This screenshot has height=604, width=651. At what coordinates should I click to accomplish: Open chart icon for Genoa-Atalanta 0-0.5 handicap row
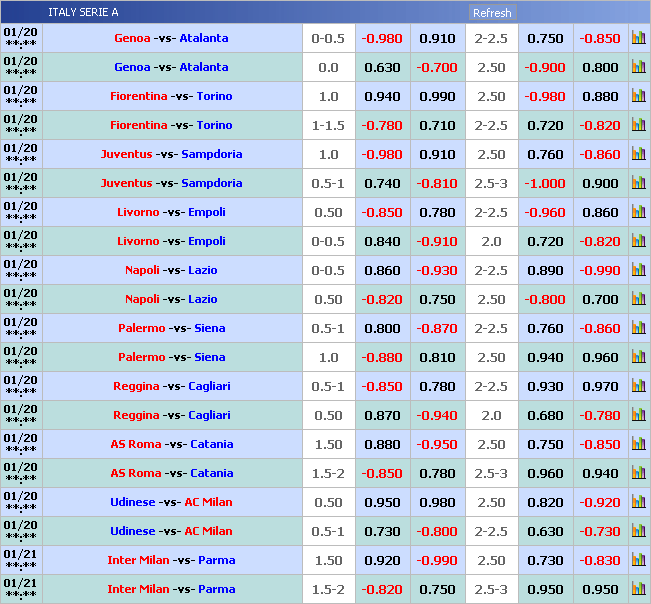click(x=638, y=39)
